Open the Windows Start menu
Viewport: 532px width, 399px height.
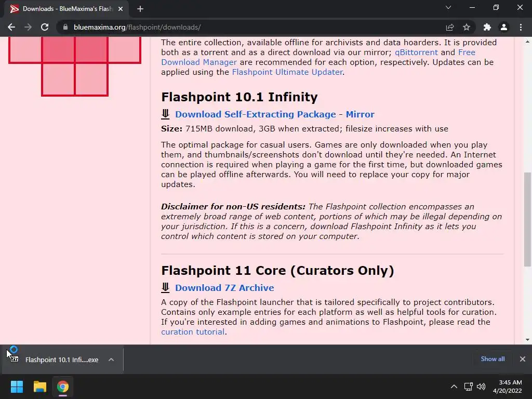pos(17,387)
